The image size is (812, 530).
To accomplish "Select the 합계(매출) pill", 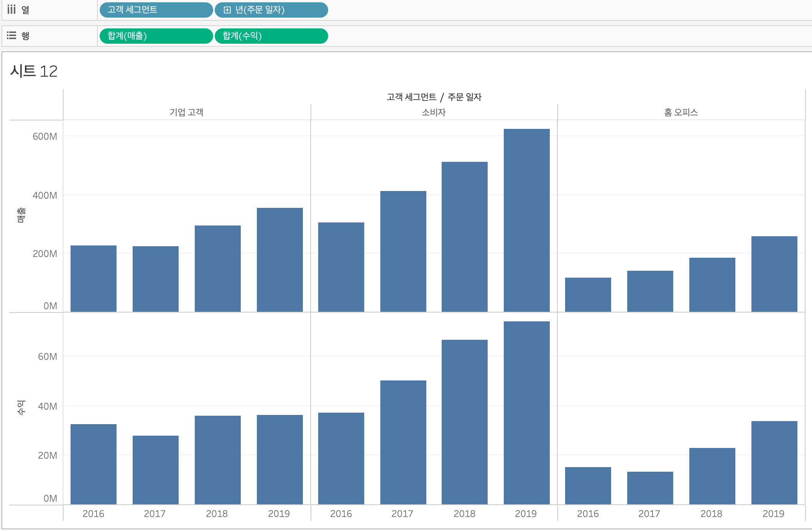I will coord(156,36).
